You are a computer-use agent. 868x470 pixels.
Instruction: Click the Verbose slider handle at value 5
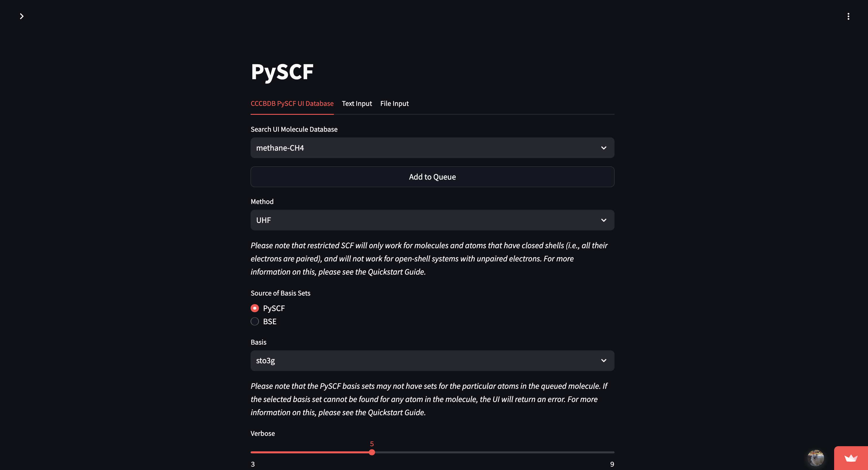click(372, 452)
